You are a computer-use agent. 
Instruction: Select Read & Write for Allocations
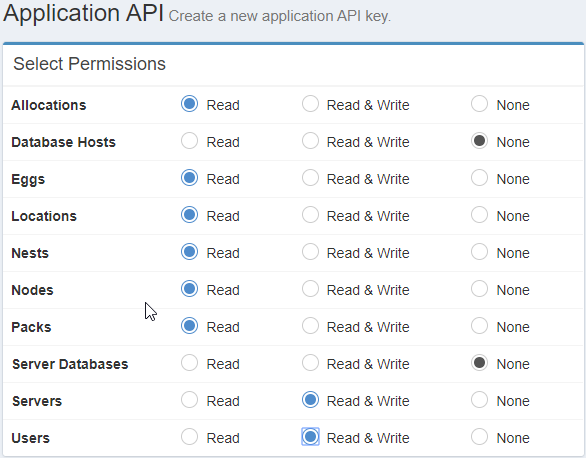click(x=310, y=104)
